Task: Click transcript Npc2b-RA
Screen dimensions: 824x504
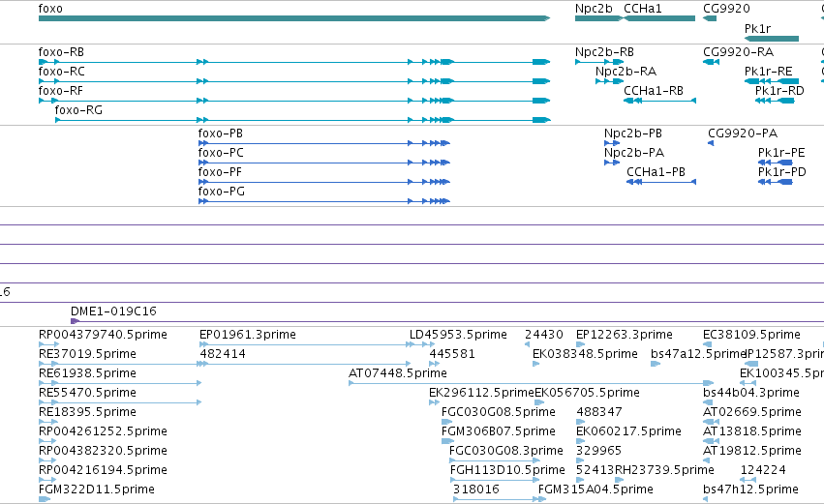Action: [x=626, y=72]
